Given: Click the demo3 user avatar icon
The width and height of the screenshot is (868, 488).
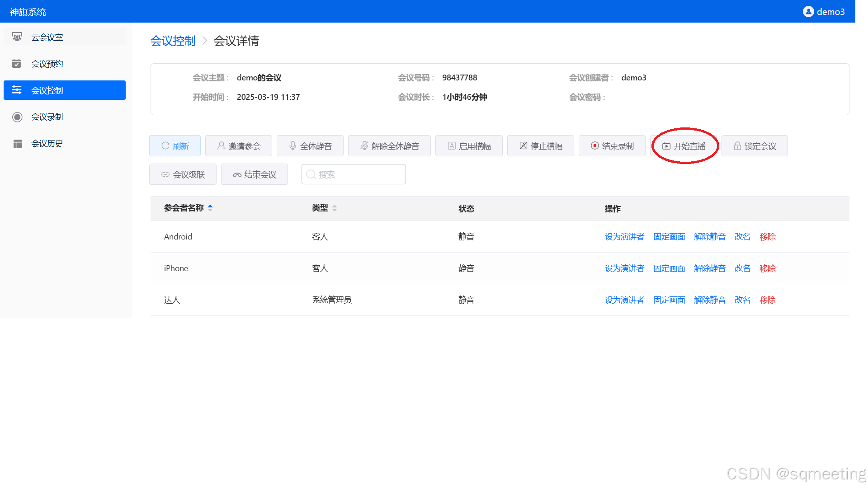Looking at the screenshot, I should (x=808, y=12).
